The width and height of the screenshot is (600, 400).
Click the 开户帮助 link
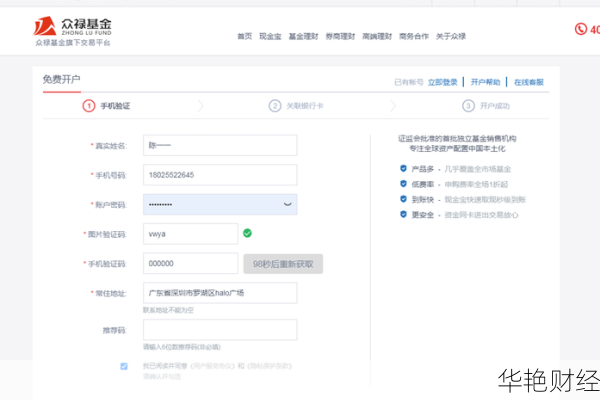tap(485, 82)
